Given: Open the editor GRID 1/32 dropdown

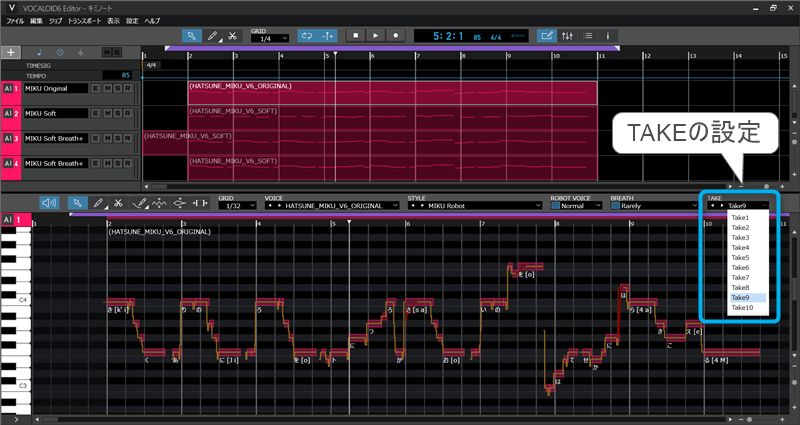Looking at the screenshot, I should [237, 206].
